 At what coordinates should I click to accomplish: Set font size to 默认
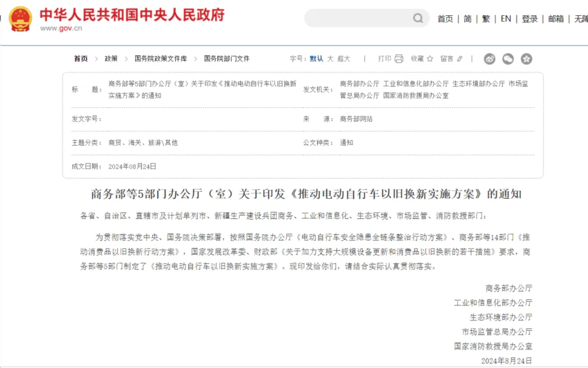click(316, 59)
